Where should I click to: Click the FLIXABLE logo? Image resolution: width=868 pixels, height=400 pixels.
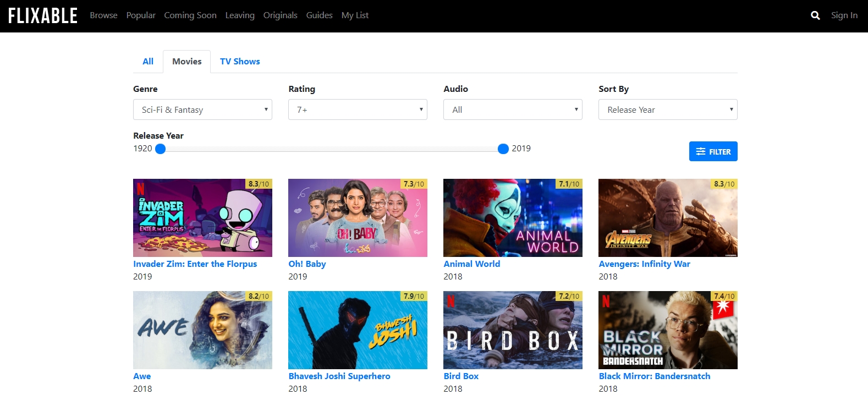click(x=43, y=15)
